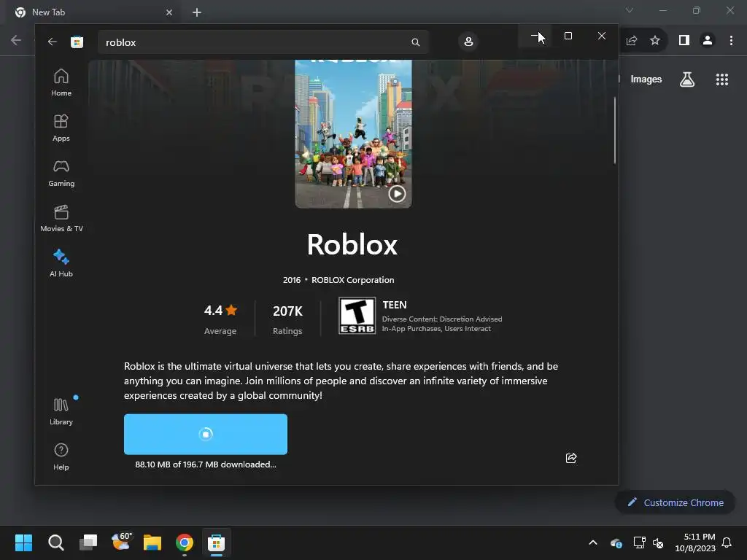The image size is (747, 560).
Task: Share the Roblox app page
Action: click(x=571, y=458)
